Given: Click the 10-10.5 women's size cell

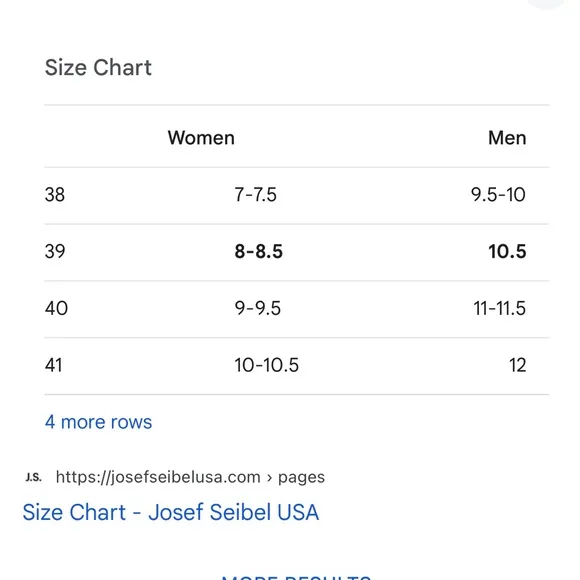Looking at the screenshot, I should tap(267, 365).
